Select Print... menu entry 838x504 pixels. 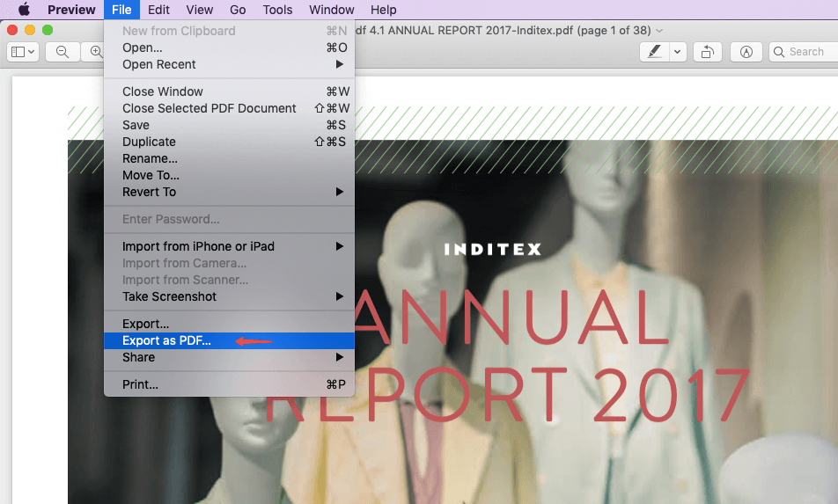tap(141, 384)
